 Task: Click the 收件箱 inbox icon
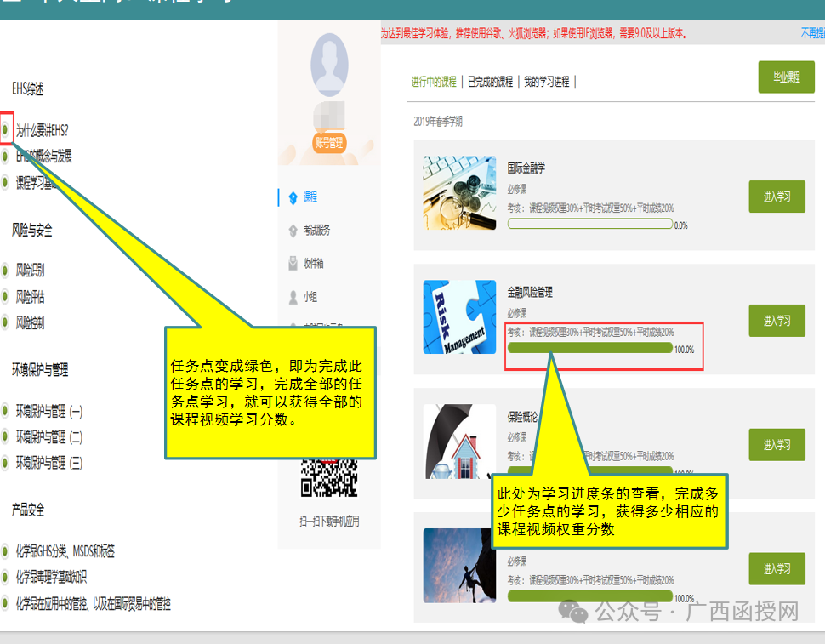pyautogui.click(x=293, y=264)
